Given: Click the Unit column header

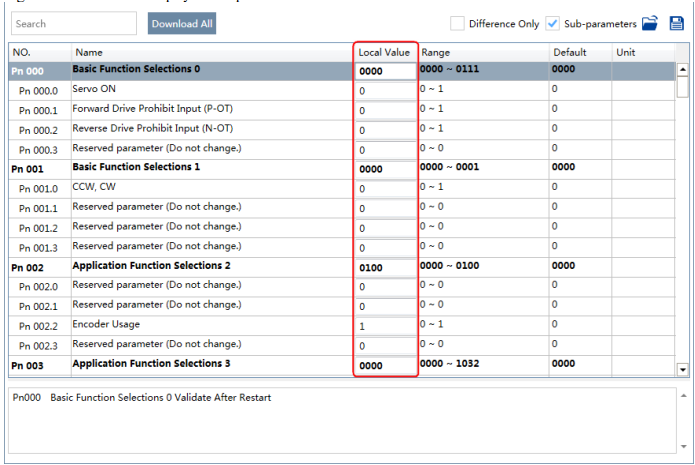Looking at the screenshot, I should [x=644, y=52].
